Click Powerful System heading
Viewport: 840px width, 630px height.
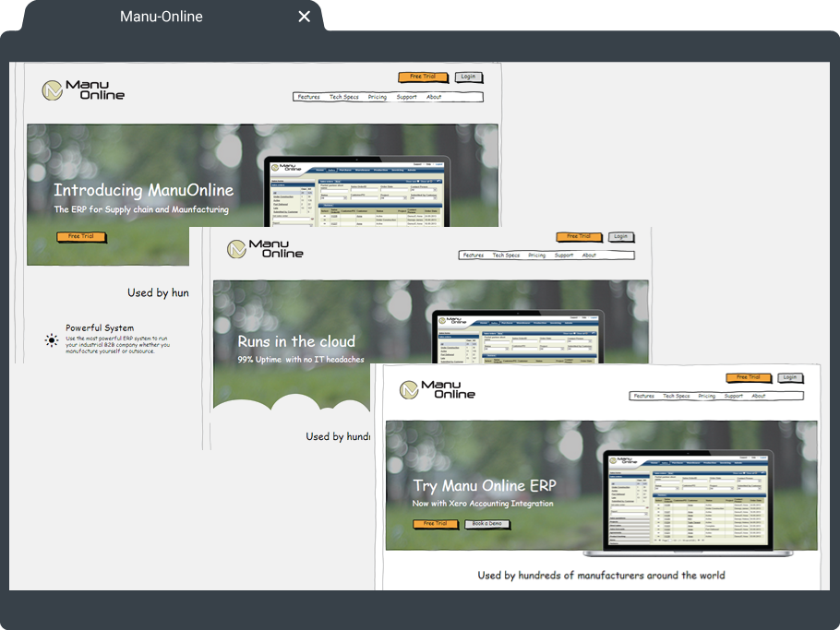pos(100,327)
